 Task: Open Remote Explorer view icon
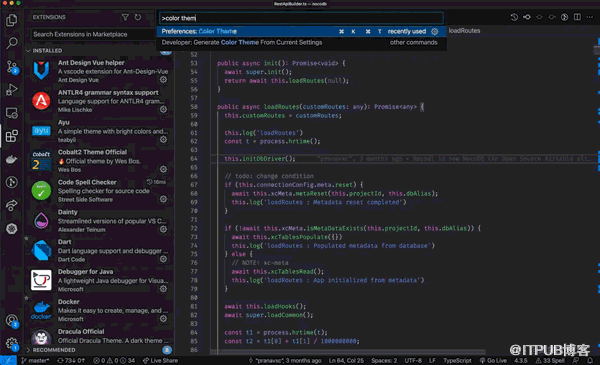point(11,113)
